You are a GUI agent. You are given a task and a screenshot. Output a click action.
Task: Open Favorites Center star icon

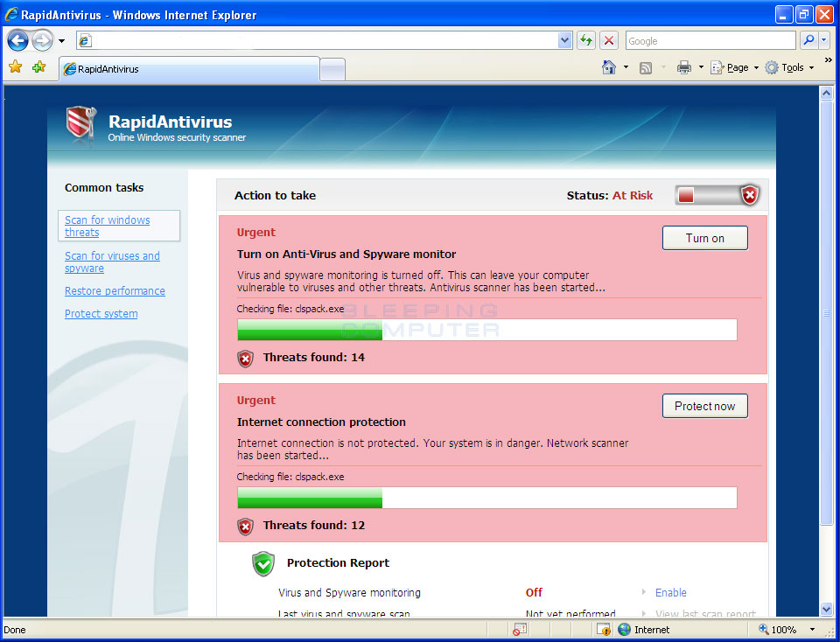16,67
